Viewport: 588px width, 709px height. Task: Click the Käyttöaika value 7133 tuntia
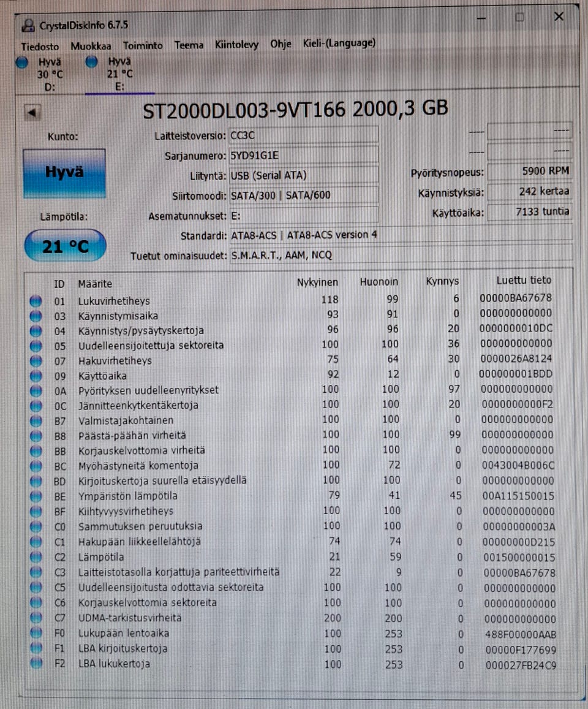click(530, 211)
